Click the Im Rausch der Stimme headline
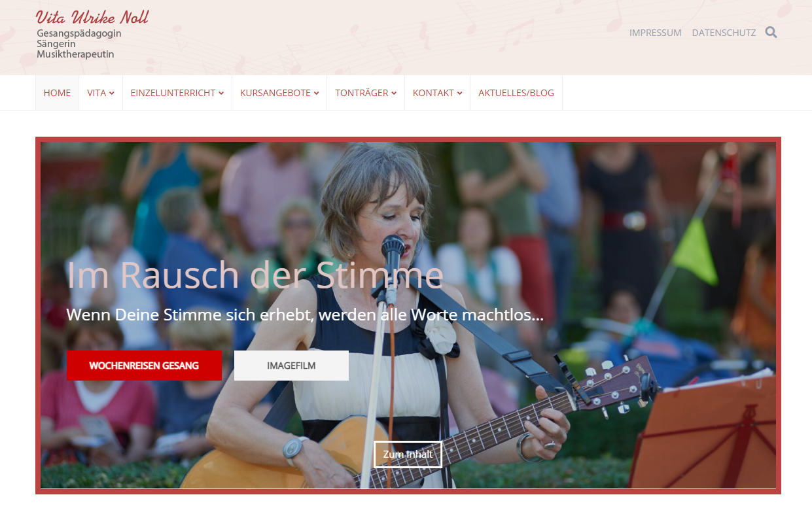The height and width of the screenshot is (514, 812). (255, 275)
